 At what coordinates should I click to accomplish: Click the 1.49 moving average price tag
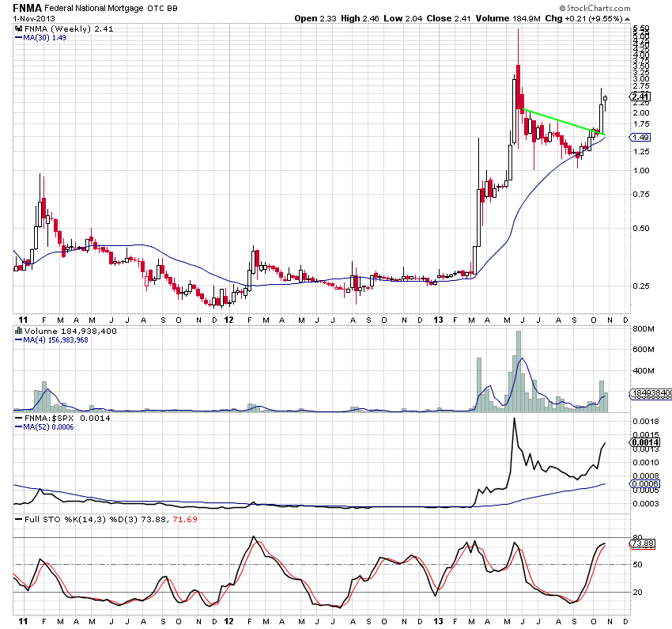[x=640, y=137]
